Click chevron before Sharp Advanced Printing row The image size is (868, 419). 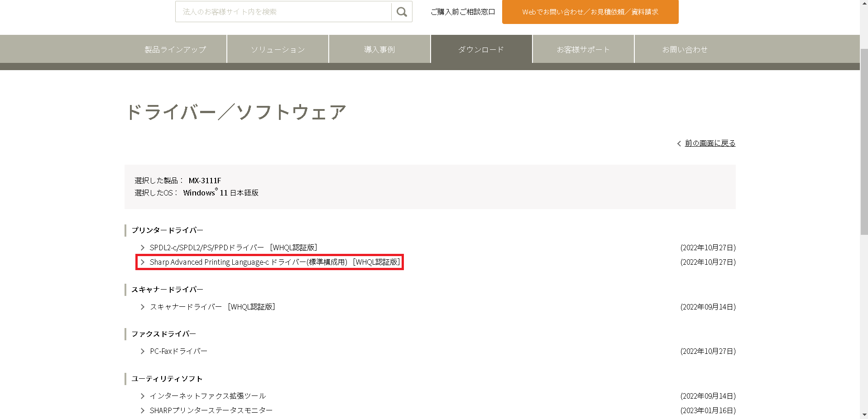[x=143, y=262]
